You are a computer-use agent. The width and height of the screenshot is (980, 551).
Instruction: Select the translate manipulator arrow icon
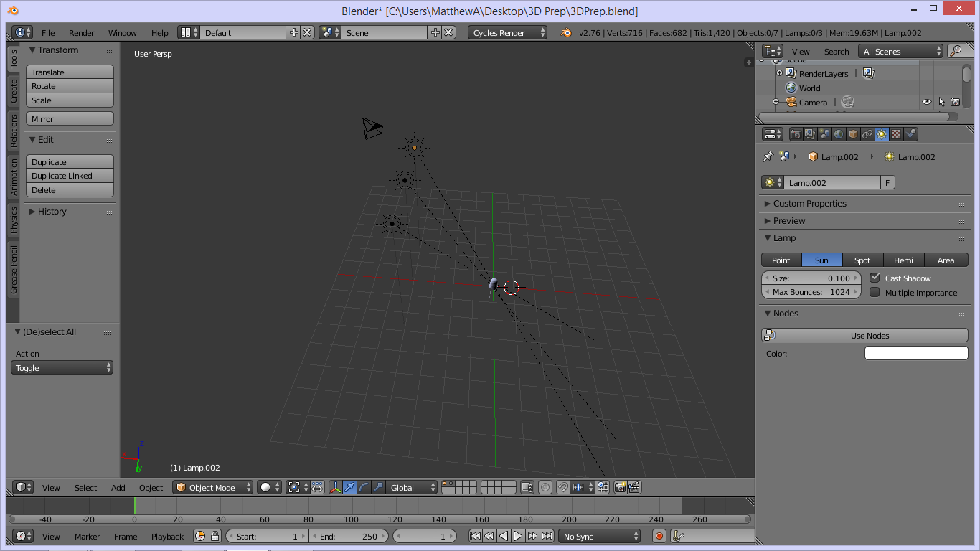[x=349, y=487]
